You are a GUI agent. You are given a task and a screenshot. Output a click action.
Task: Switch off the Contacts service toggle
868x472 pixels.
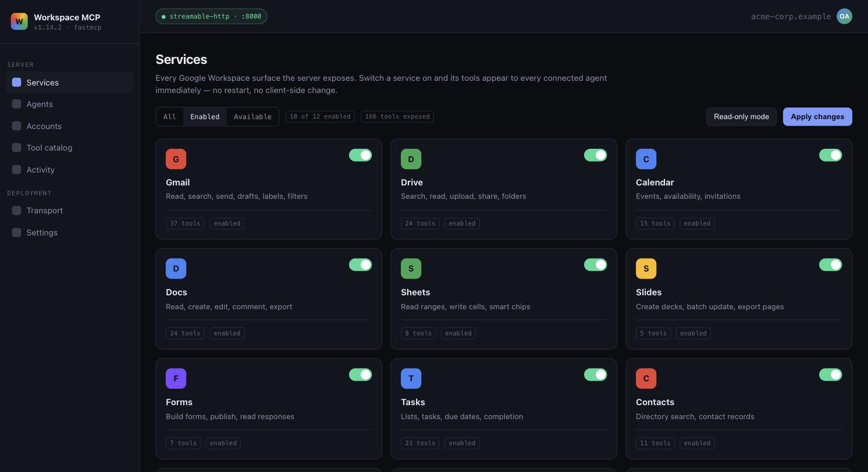coord(830,375)
